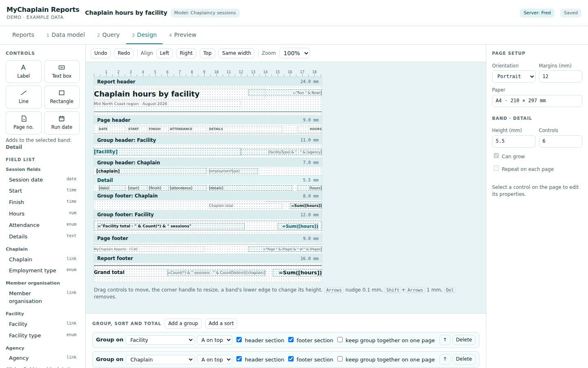Toggle Can grow checkbox
Screen dimensions: 588x368
(496, 156)
